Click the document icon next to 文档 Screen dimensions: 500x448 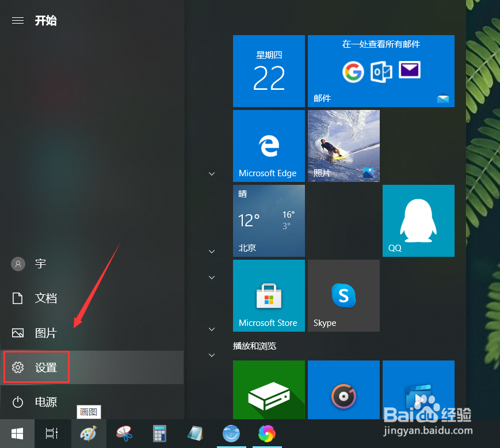17,298
